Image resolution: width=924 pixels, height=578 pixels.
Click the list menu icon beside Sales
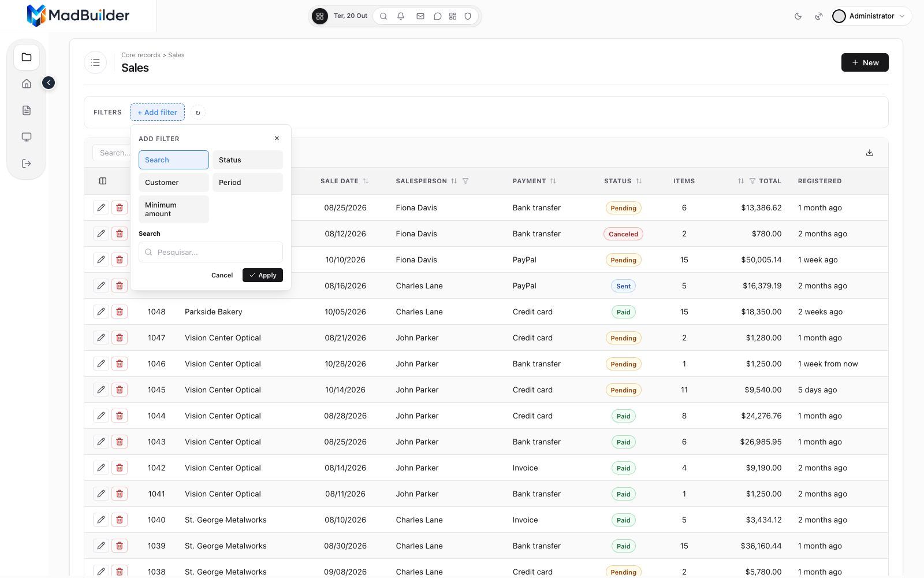coord(95,62)
